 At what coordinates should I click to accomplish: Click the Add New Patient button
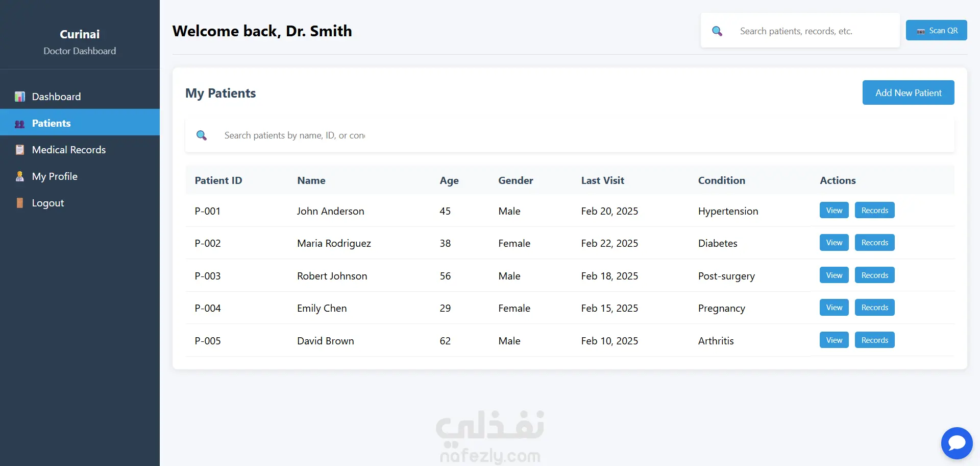909,92
